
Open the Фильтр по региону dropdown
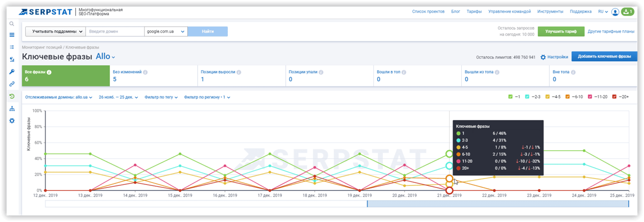(x=207, y=97)
